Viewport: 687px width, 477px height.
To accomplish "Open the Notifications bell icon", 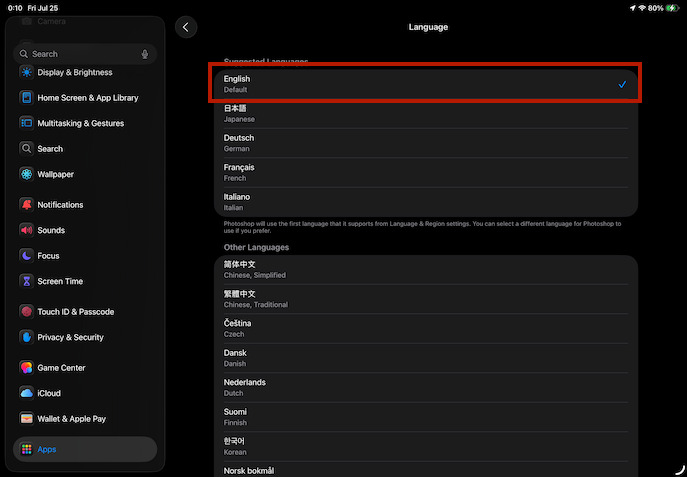I will tap(26, 204).
